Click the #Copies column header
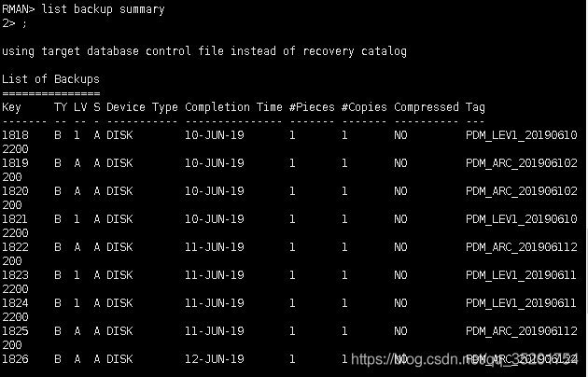 (364, 107)
